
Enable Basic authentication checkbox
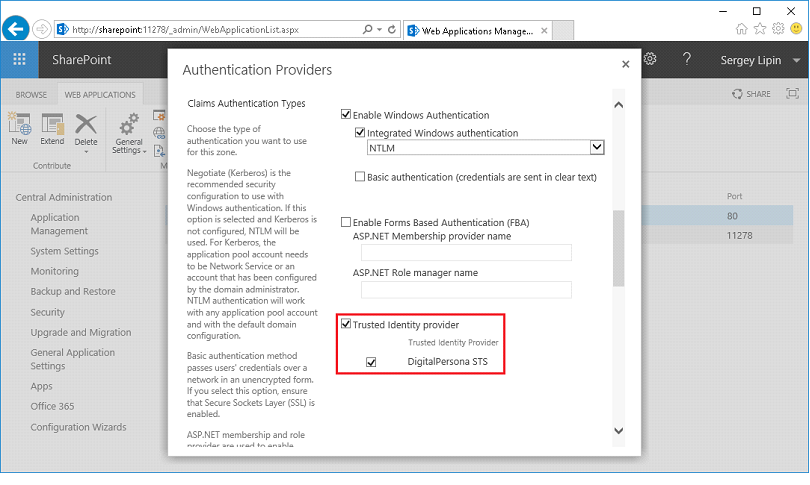tap(361, 177)
